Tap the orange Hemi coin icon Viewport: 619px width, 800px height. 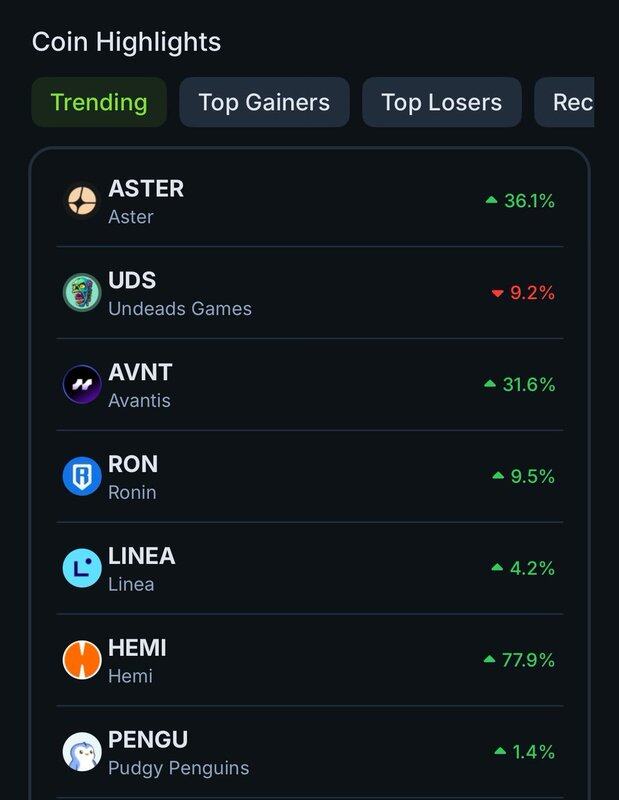click(82, 660)
